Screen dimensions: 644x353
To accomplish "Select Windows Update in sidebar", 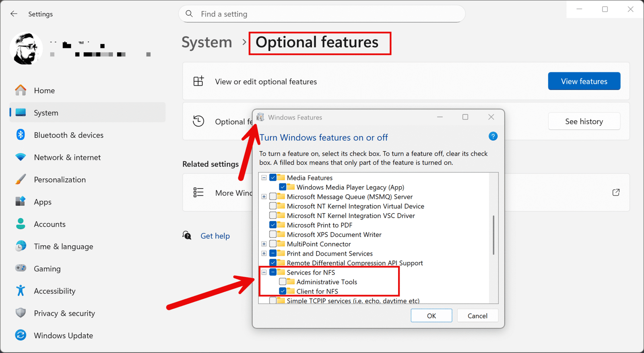I will (87, 335).
